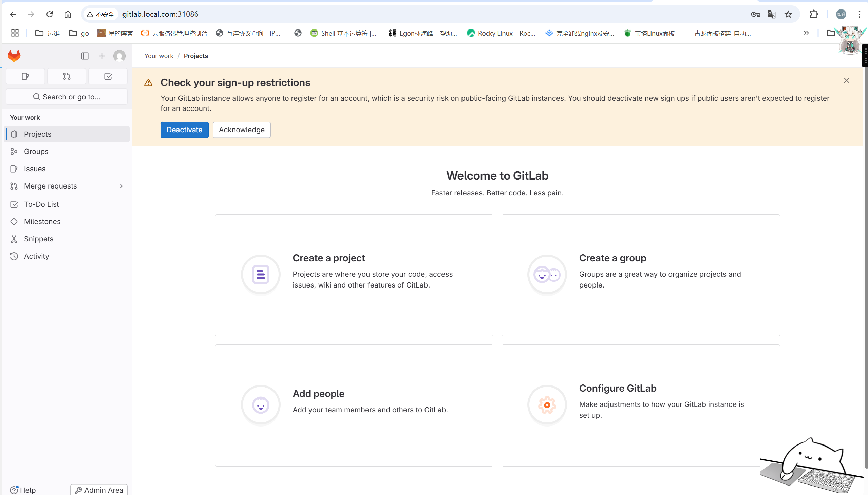Screen dimensions: 868x495
Task: Open the Add people card
Action: (354, 405)
